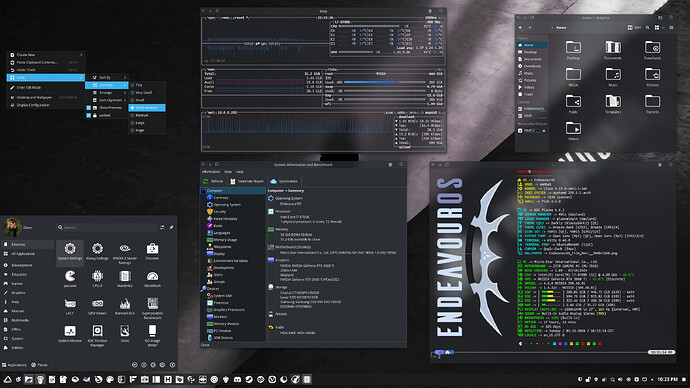
Task: Click user avatar in launcher
Action: click(12, 227)
